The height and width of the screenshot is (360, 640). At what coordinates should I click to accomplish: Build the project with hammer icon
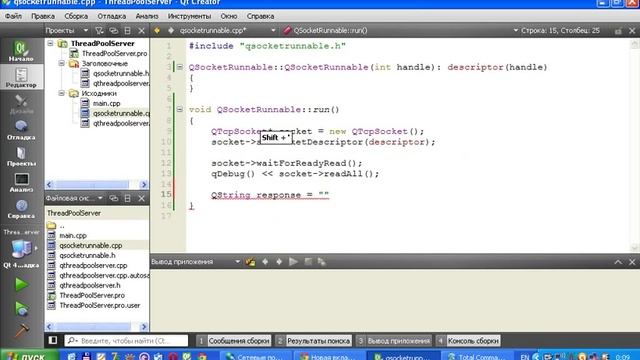(21, 331)
